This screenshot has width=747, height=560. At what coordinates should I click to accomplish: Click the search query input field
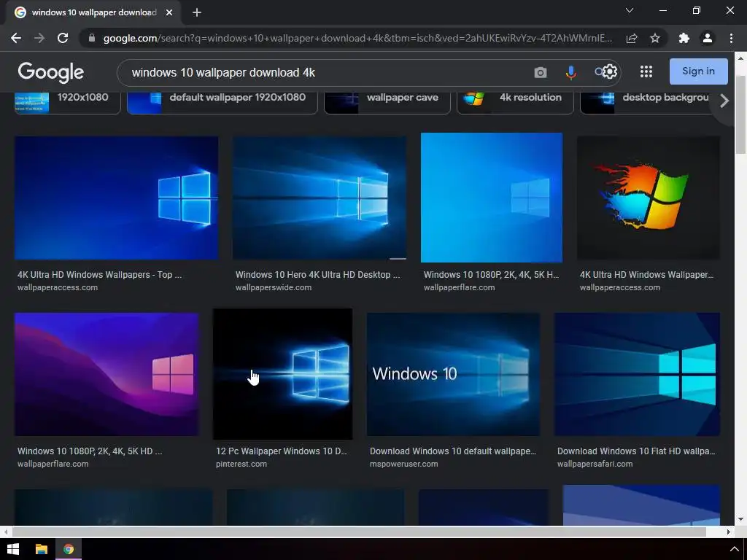329,72
